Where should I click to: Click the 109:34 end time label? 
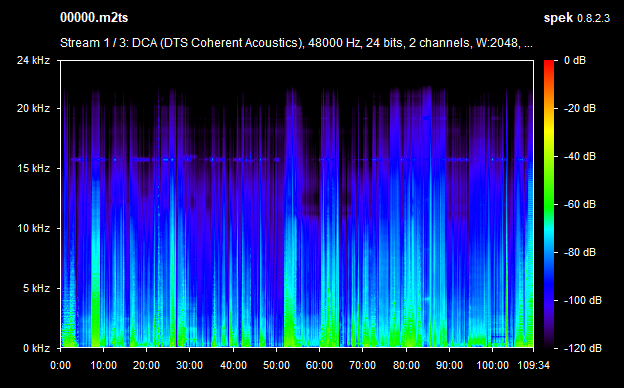coord(533,365)
